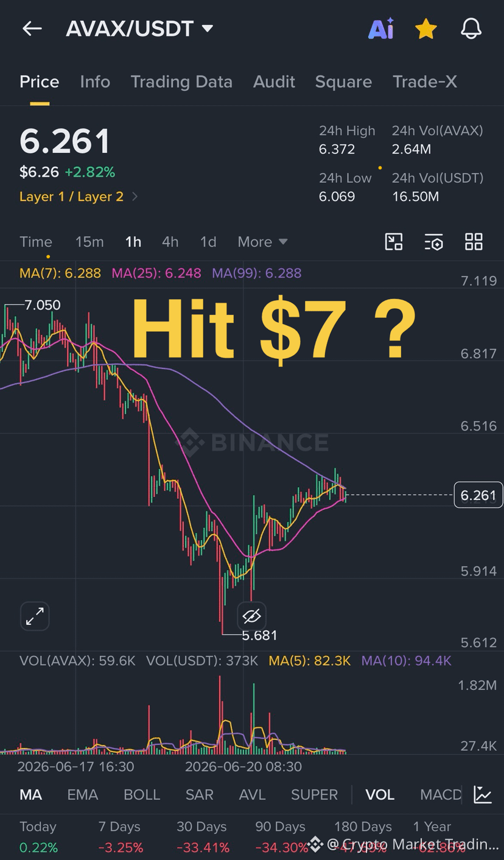
Task: Go back with the left arrow
Action: point(32,28)
